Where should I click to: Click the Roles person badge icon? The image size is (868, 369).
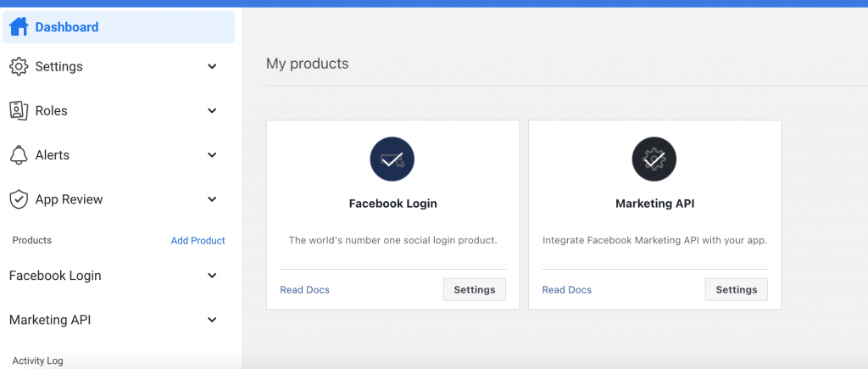(x=19, y=110)
